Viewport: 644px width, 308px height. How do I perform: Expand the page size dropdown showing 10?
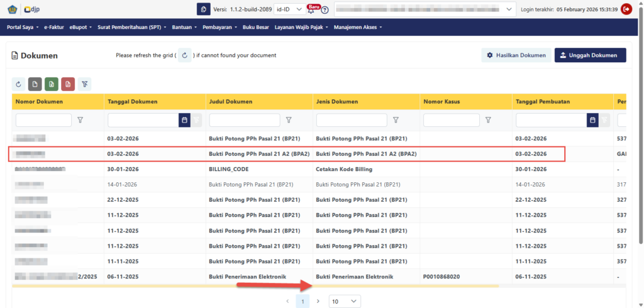pyautogui.click(x=345, y=301)
